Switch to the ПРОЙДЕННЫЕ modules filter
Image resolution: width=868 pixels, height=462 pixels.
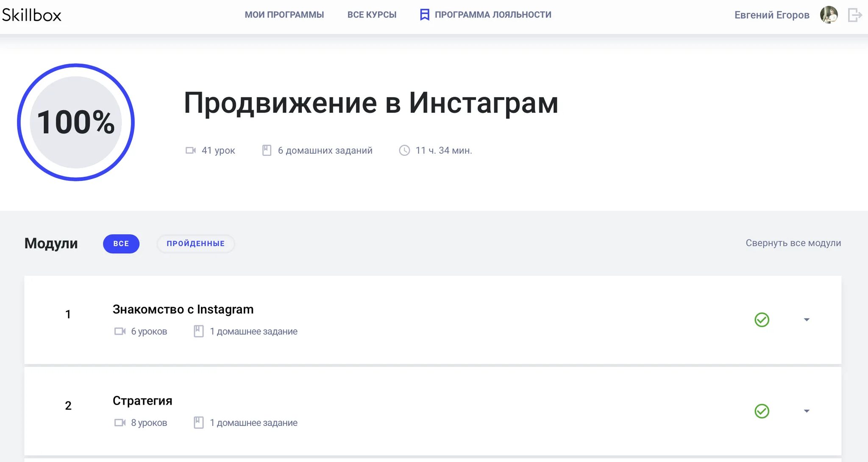[x=195, y=244]
